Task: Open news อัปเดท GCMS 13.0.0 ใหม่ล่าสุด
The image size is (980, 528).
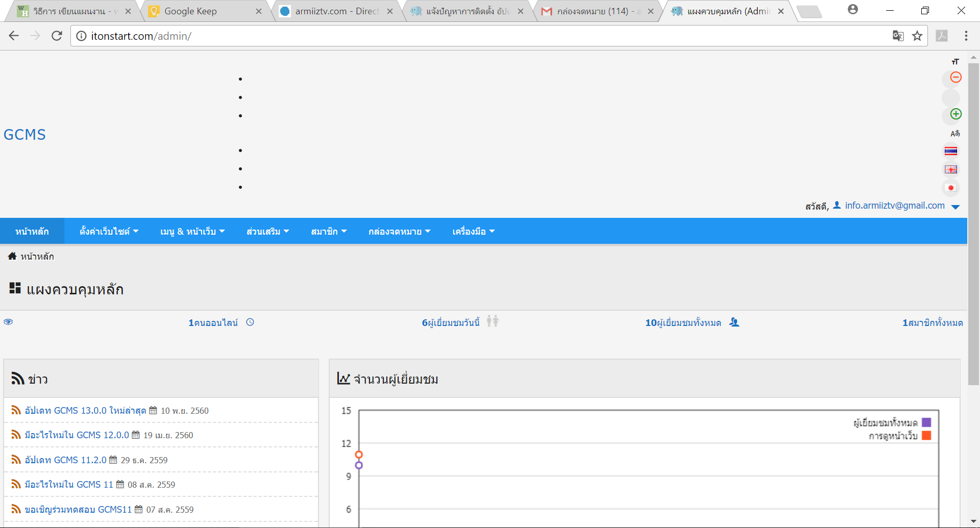Action: tap(85, 410)
